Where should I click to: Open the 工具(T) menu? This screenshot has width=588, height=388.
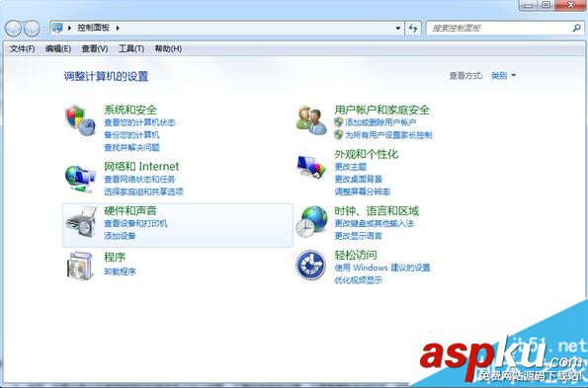click(131, 48)
